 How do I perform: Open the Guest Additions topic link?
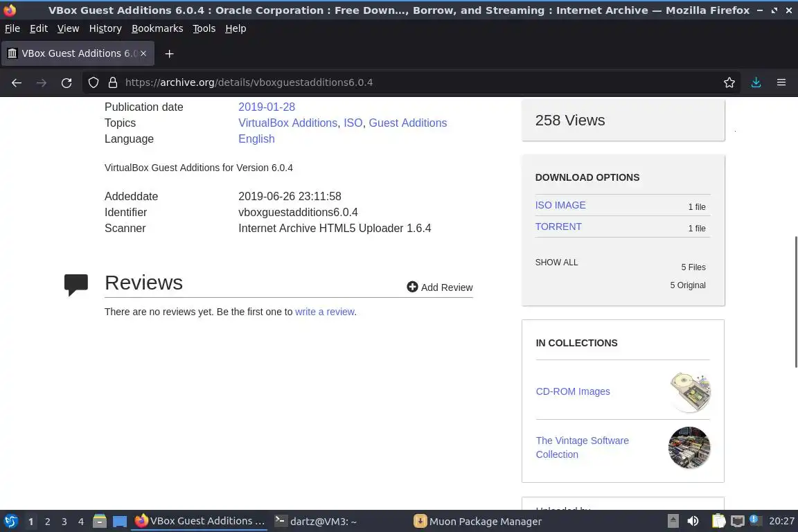pos(407,123)
